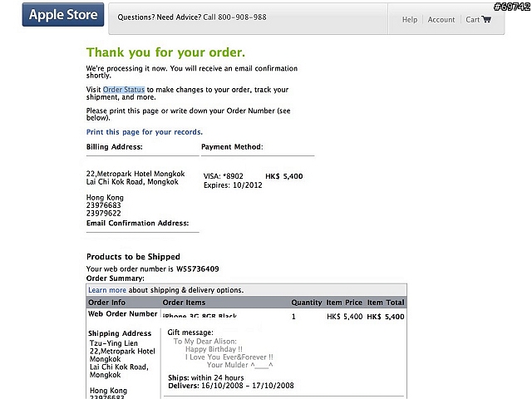The width and height of the screenshot is (532, 399).
Task: Click the web order number W55736409
Action: point(198,269)
